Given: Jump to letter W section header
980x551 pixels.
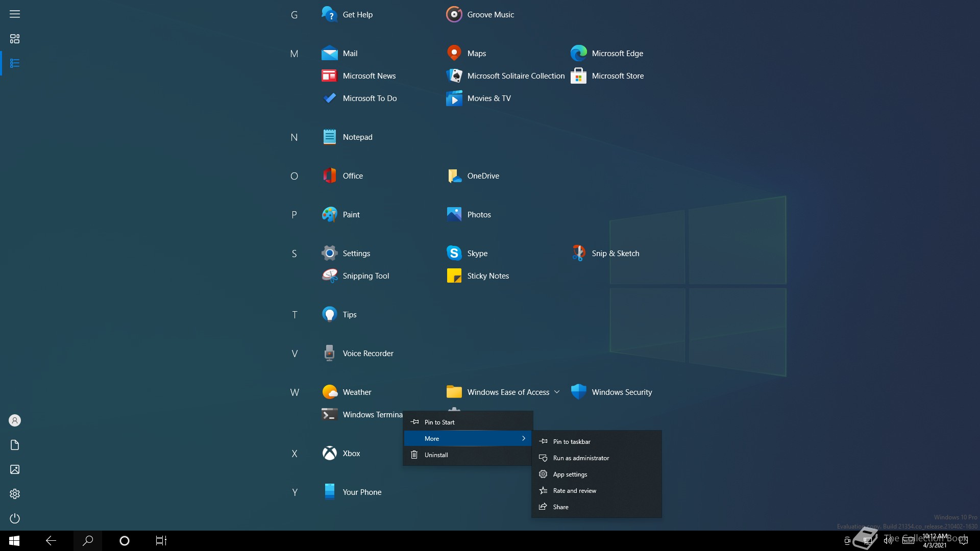Looking at the screenshot, I should 295,392.
